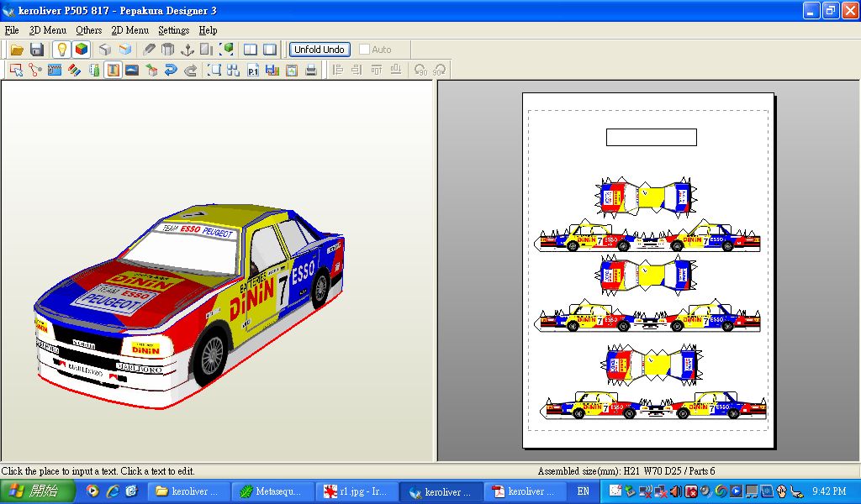The height and width of the screenshot is (504, 861).
Task: Enable the Auto checkbox
Action: point(365,50)
